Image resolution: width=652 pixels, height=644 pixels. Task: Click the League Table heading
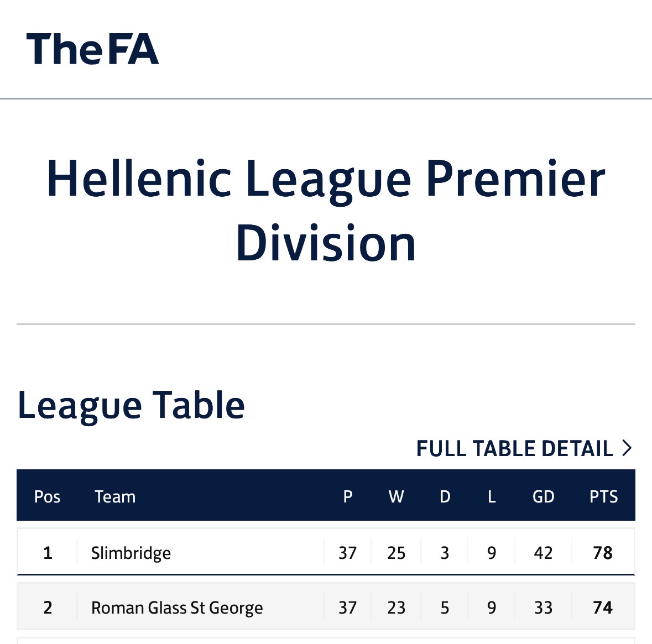tap(131, 406)
